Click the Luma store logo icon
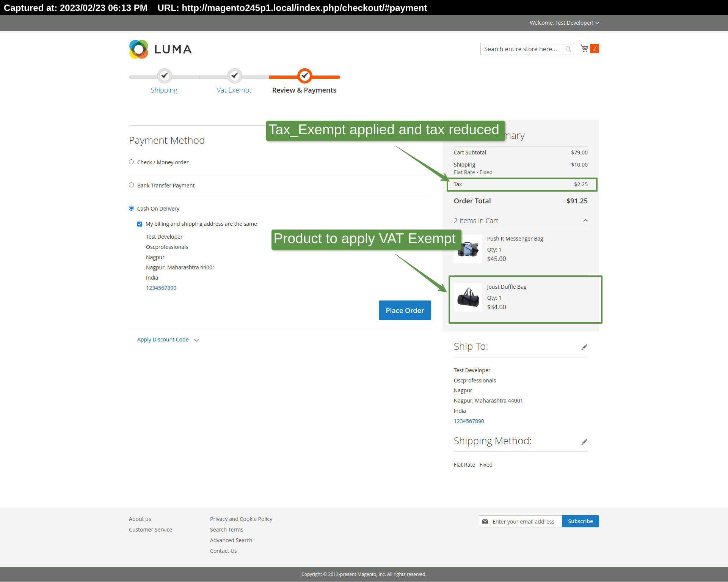Image resolution: width=728 pixels, height=582 pixels. 137,49
